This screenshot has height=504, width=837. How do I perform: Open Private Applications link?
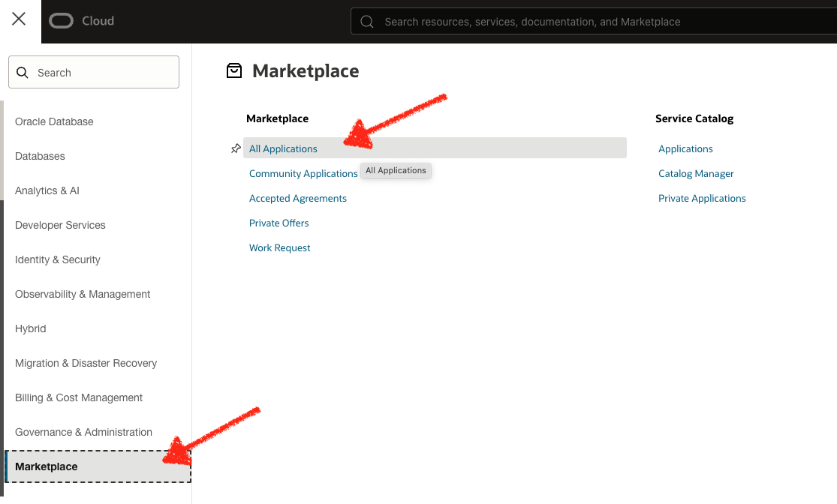coord(702,199)
